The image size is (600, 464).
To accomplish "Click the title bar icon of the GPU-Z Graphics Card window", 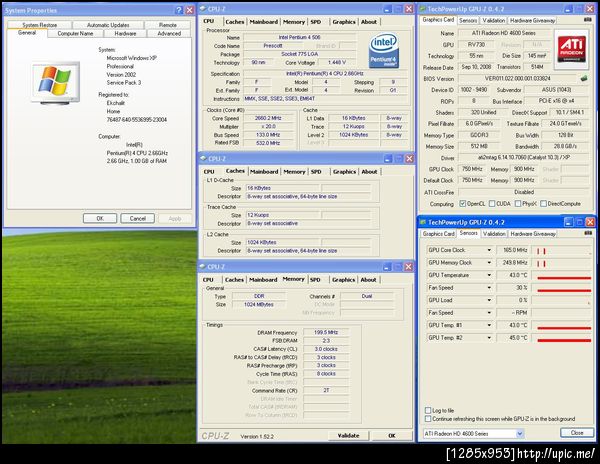I will [423, 9].
